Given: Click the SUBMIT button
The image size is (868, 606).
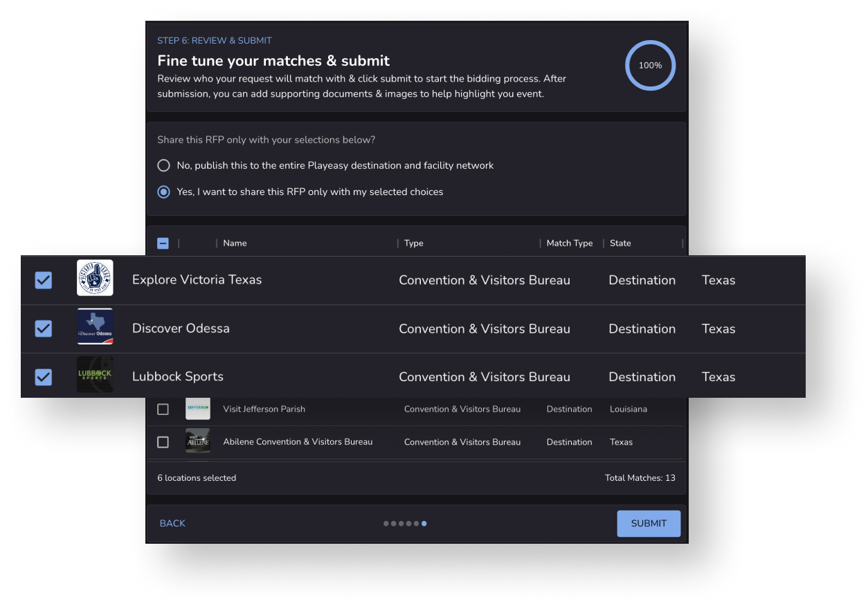Looking at the screenshot, I should [x=649, y=524].
